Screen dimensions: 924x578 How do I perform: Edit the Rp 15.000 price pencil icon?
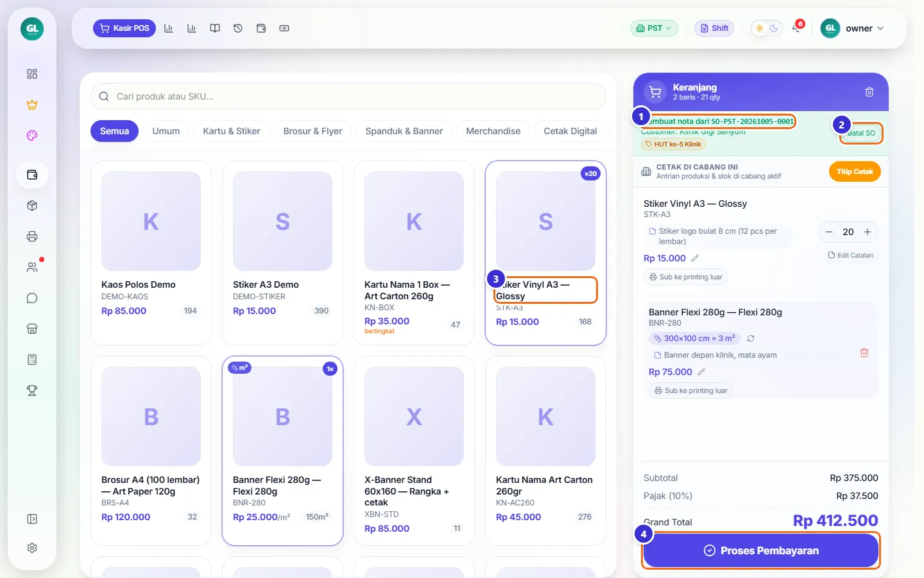point(695,258)
